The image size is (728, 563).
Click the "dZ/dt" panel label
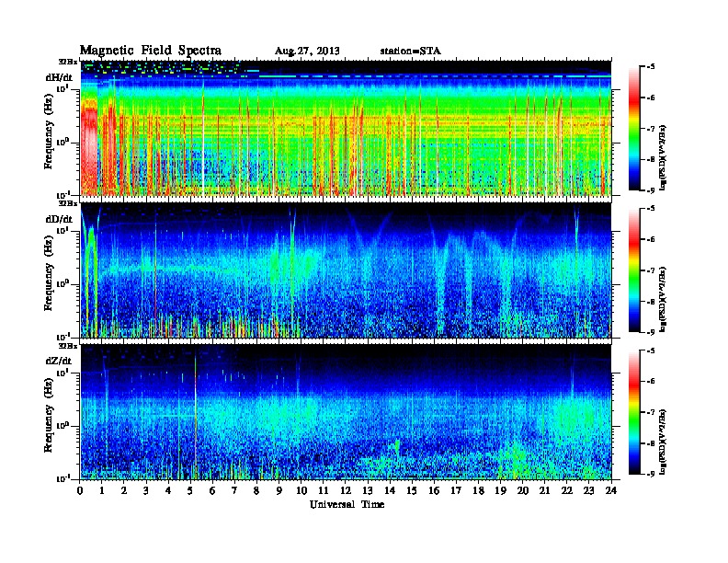(x=59, y=361)
